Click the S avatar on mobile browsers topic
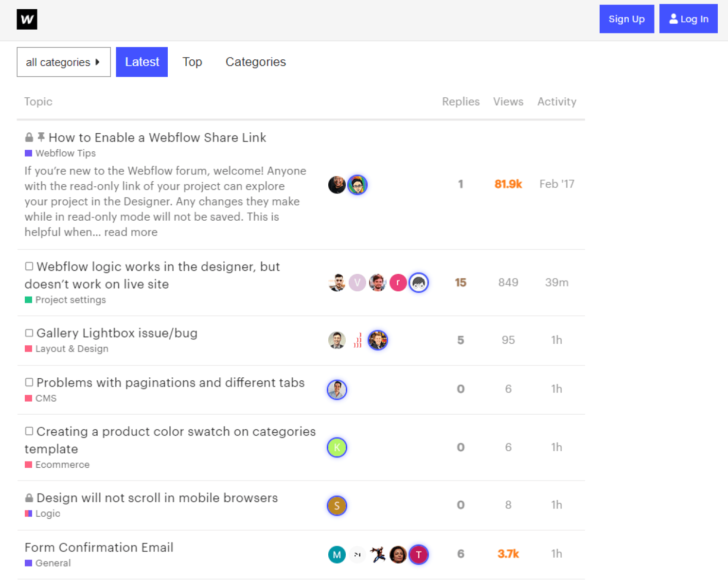This screenshot has width=728, height=582. (337, 506)
